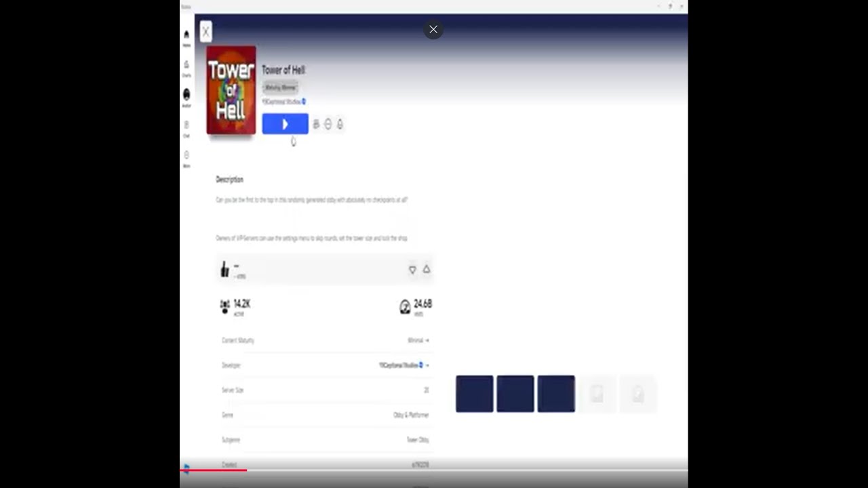The width and height of the screenshot is (868, 488).
Task: Click the Maturity badge under the title
Action: tap(280, 87)
